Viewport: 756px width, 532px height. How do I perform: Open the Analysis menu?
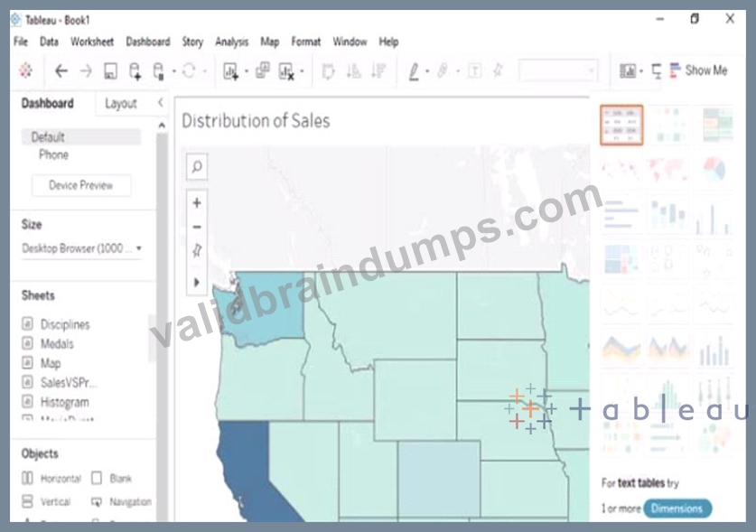[x=231, y=42]
